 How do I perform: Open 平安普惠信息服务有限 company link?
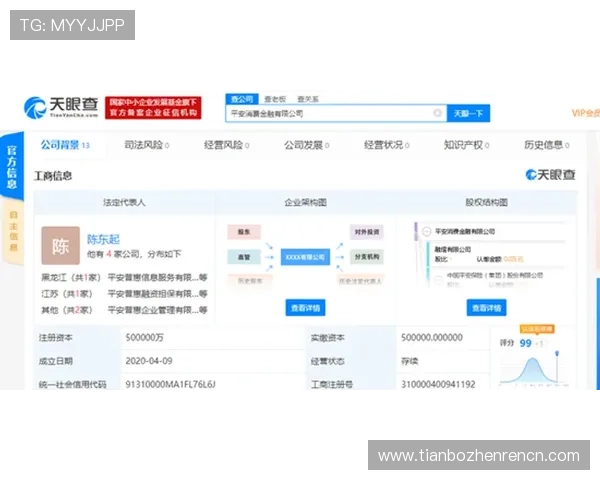click(x=157, y=277)
